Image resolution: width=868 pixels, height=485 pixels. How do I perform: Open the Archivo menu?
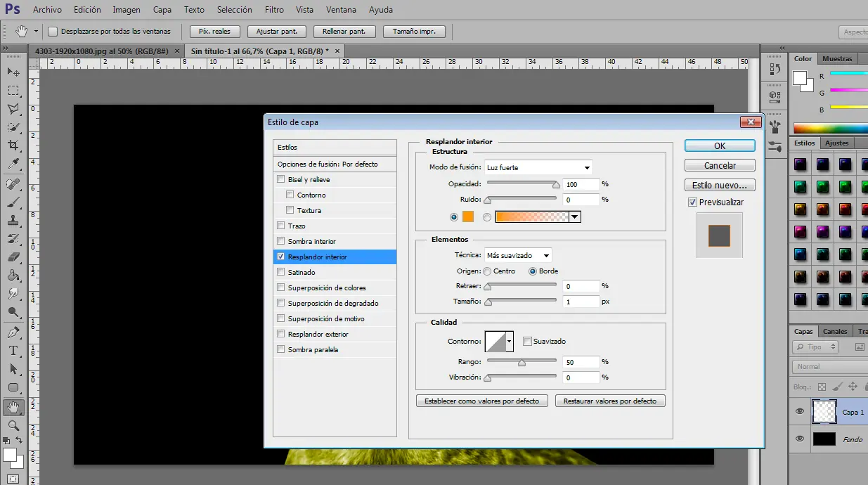click(47, 10)
